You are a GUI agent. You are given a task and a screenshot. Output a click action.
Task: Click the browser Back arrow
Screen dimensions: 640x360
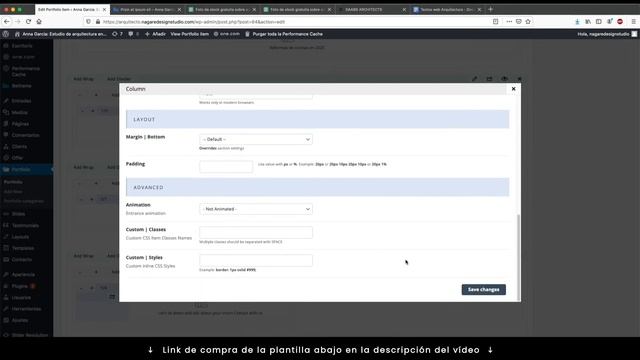7,22
